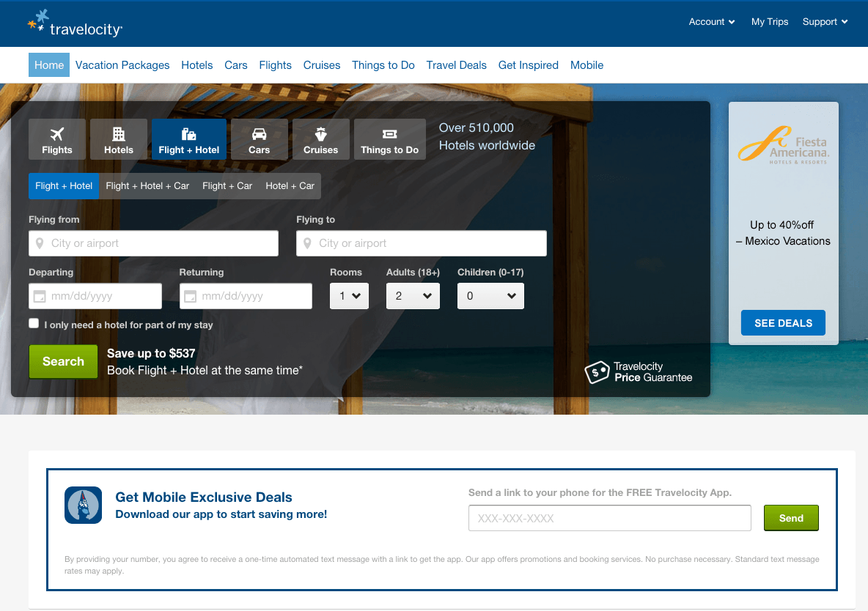The height and width of the screenshot is (611, 868).
Task: Click the Departing calendar icon
Action: (40, 297)
